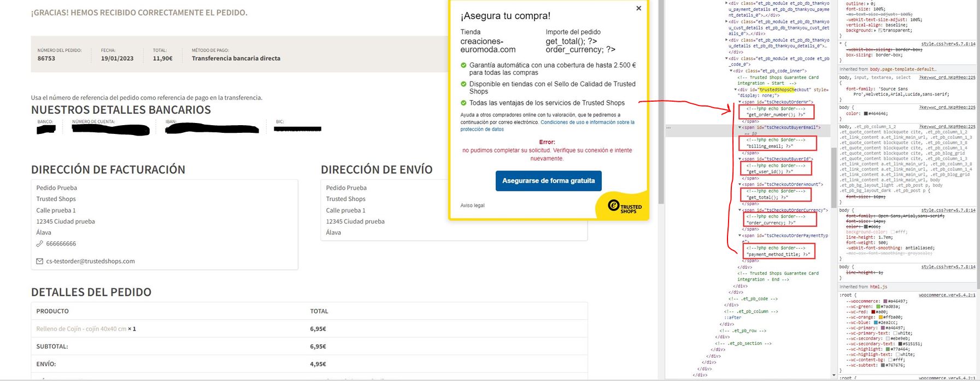Select the Guarantee Card integration - End comment
This screenshot has width=980, height=381.
778,276
